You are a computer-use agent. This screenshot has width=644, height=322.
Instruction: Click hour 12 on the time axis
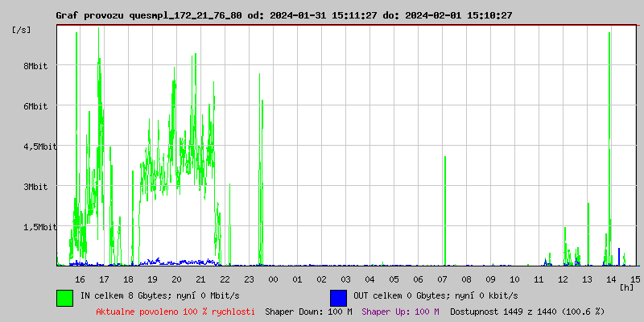coord(563,279)
